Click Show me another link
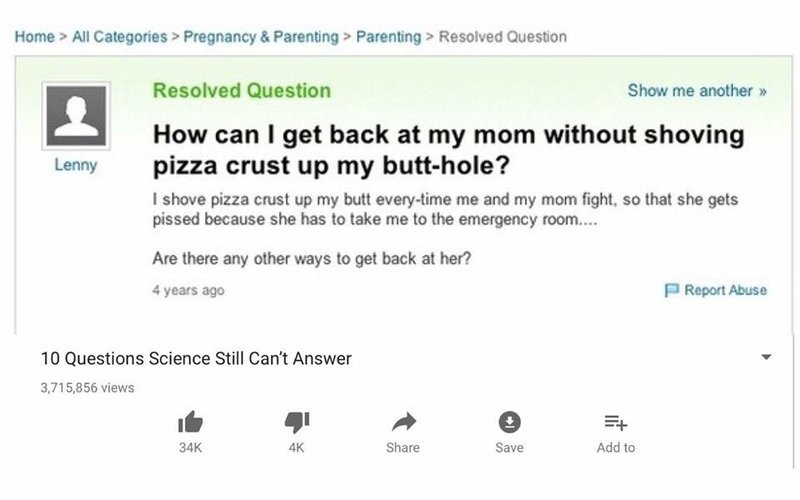The image size is (800, 500). pyautogui.click(x=696, y=90)
